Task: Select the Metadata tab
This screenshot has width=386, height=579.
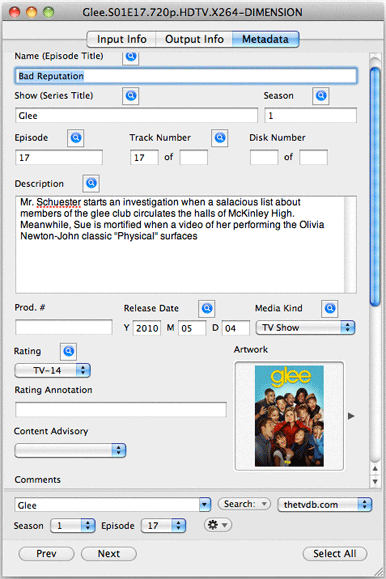Action: coord(265,39)
